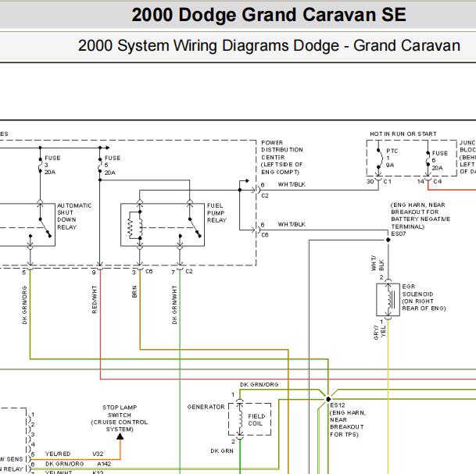
Task: Select the "FUEL PUMP RELAY" label
Action: (217, 213)
